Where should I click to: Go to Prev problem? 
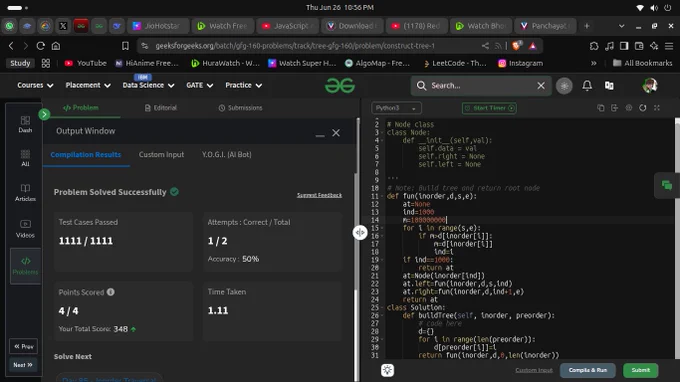[x=23, y=346]
